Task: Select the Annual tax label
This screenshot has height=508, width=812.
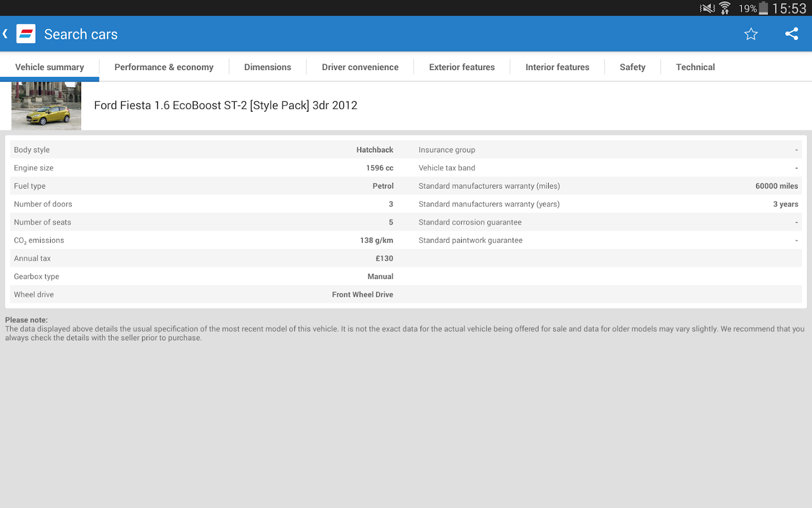Action: [32, 258]
